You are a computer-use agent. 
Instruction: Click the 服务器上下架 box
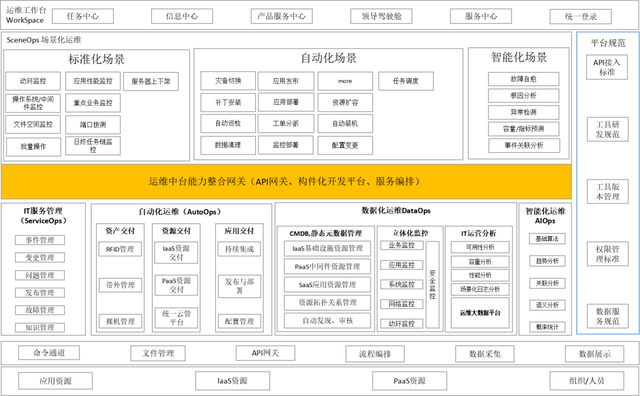[x=151, y=82]
